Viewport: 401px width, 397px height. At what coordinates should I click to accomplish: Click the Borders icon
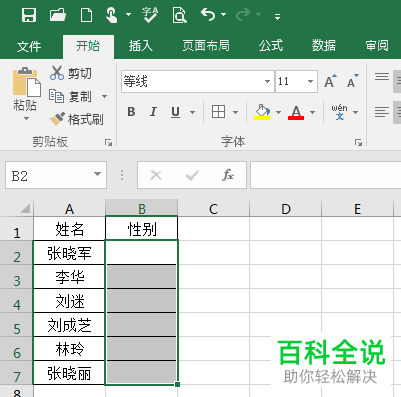point(218,112)
